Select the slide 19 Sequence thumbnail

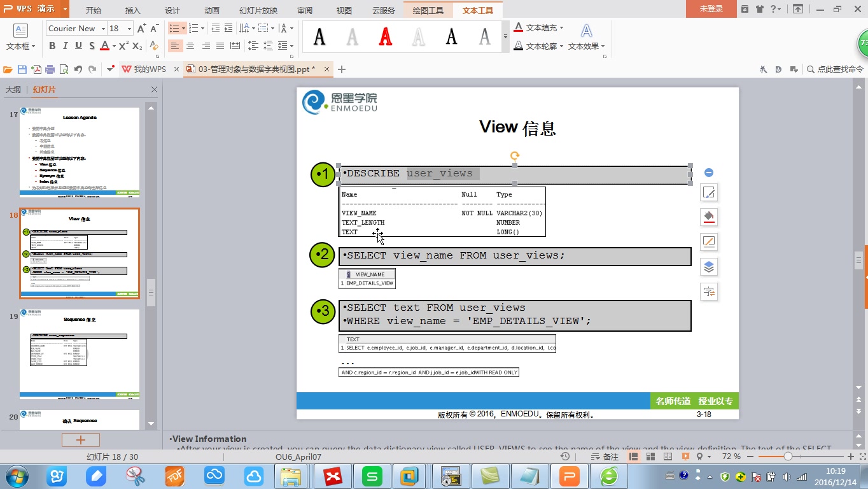point(80,354)
